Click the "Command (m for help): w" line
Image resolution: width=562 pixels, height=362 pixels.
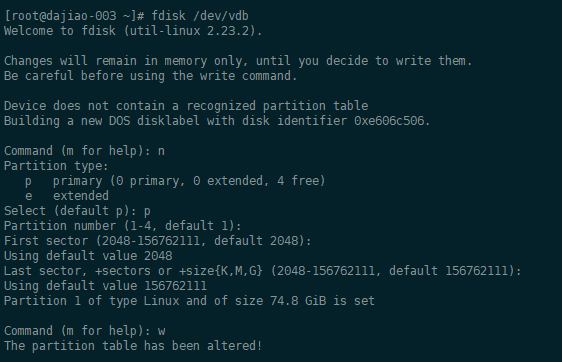point(85,331)
